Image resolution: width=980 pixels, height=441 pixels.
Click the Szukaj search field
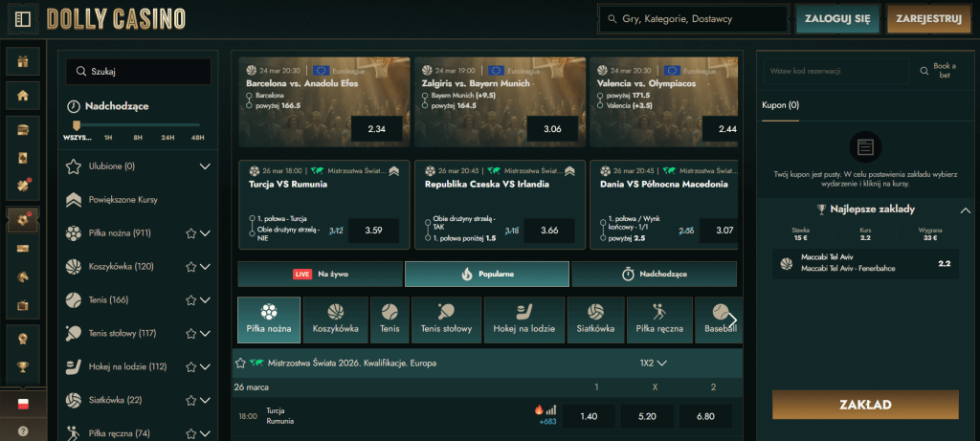coord(138,71)
